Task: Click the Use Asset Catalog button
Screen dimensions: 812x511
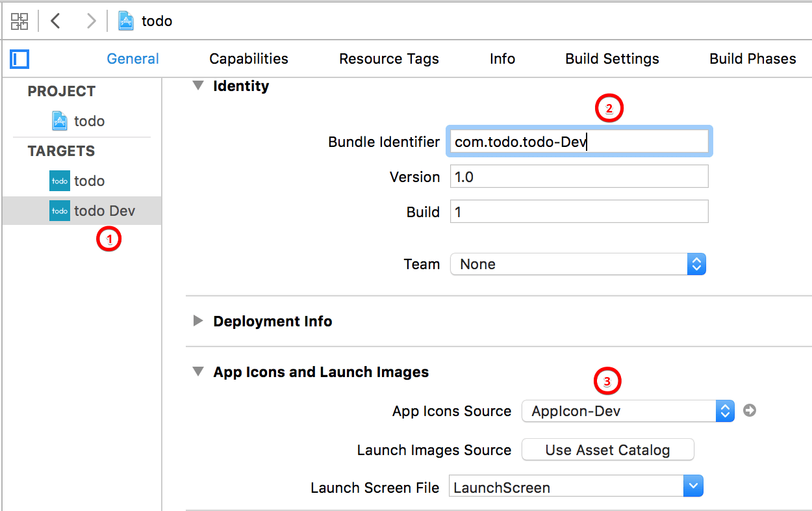Action: click(607, 449)
